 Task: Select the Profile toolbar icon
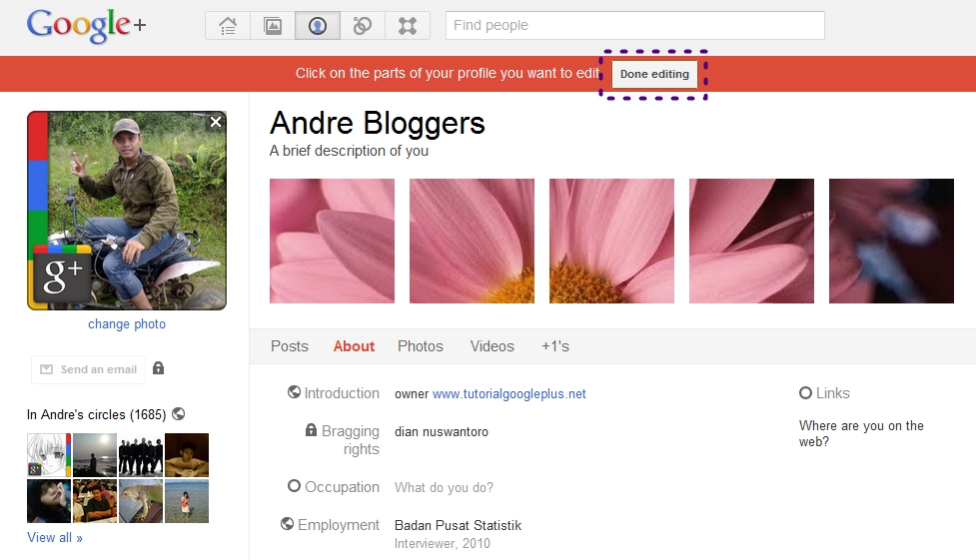pyautogui.click(x=318, y=26)
